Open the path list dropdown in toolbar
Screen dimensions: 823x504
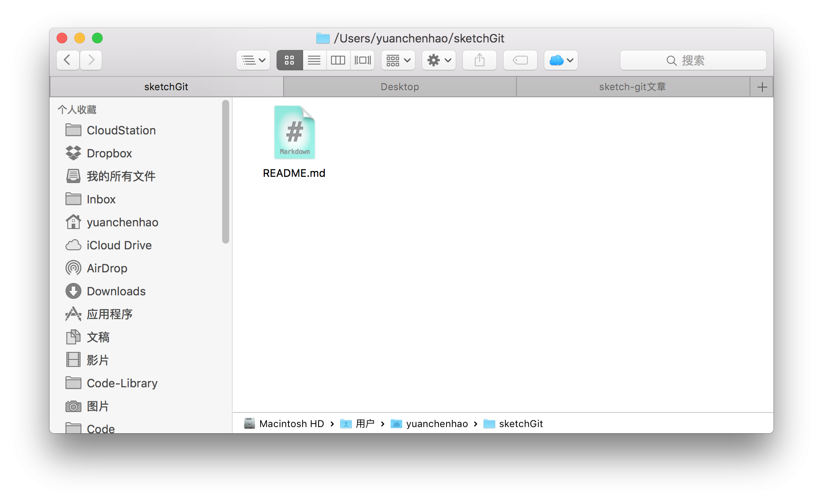click(253, 60)
